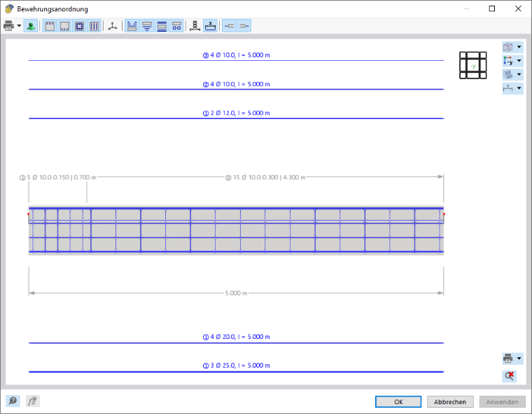Viewport: 532px width, 414px height.
Task: Click the help icon in bottom left corner
Action: point(13,401)
